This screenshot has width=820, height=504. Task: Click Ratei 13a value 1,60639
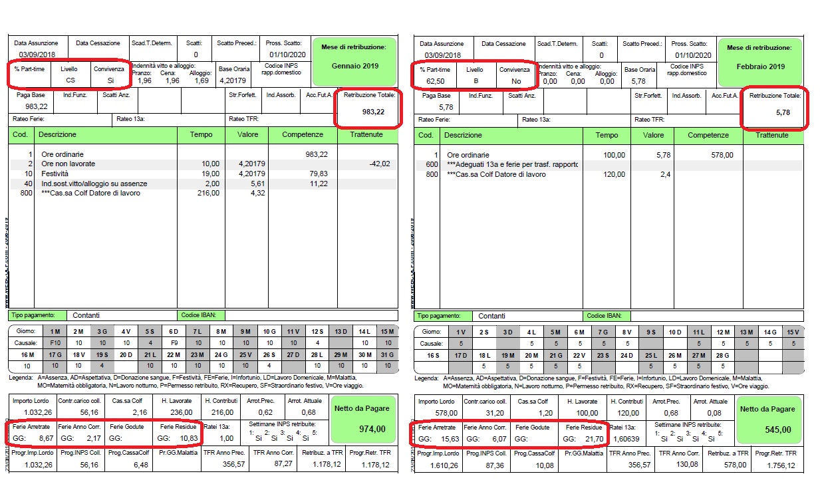624,440
